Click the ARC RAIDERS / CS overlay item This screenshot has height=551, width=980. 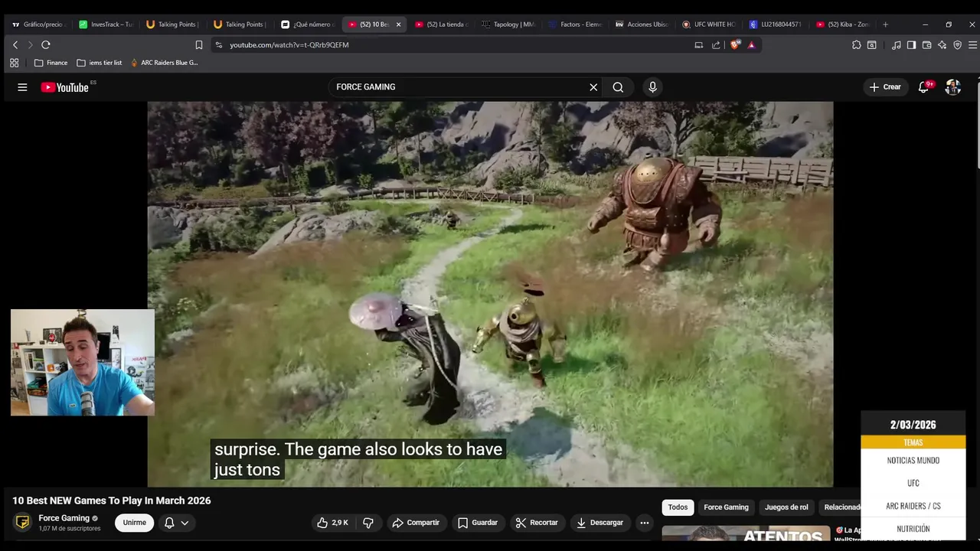[913, 506]
